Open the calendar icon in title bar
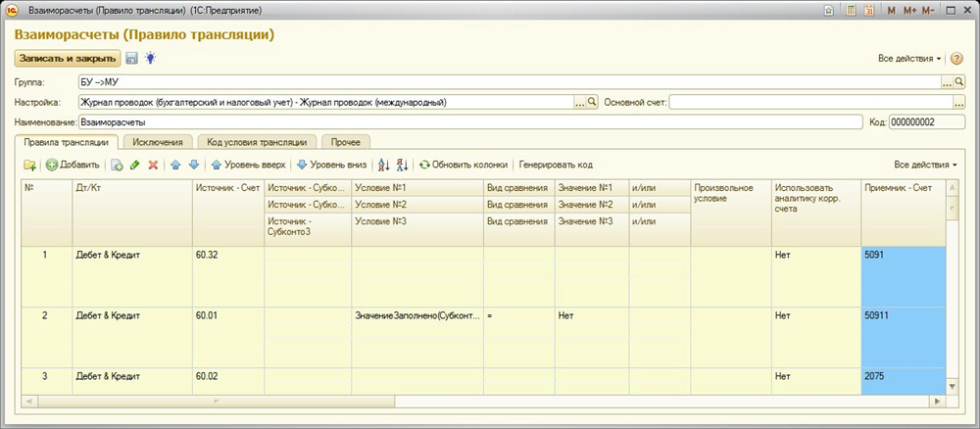Screen dimensions: 980x429 tap(868, 10)
